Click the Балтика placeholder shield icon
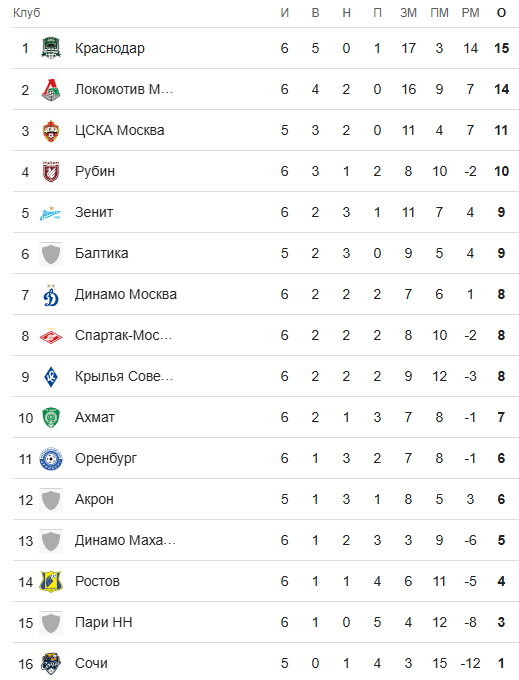The height and width of the screenshot is (680, 519). (51, 254)
